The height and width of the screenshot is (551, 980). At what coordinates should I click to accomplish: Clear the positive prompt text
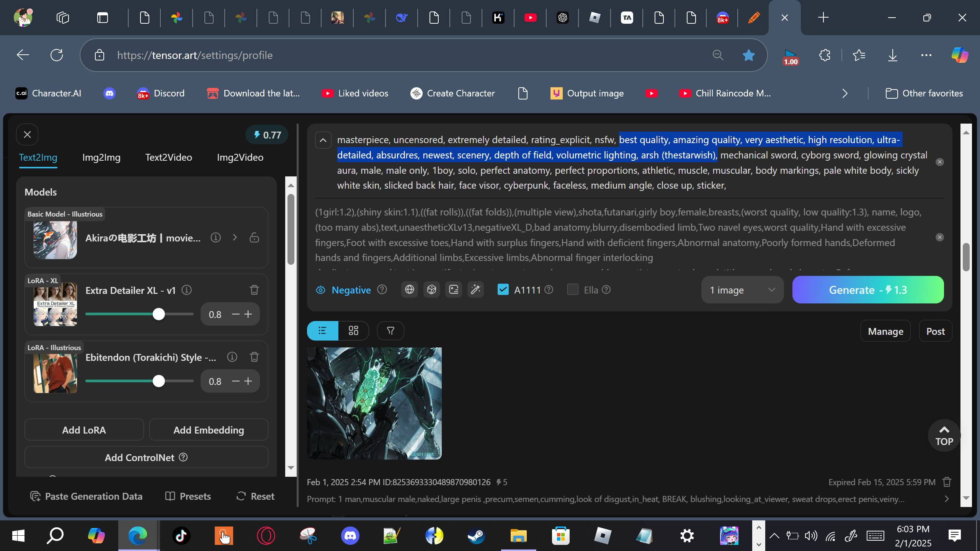(939, 162)
